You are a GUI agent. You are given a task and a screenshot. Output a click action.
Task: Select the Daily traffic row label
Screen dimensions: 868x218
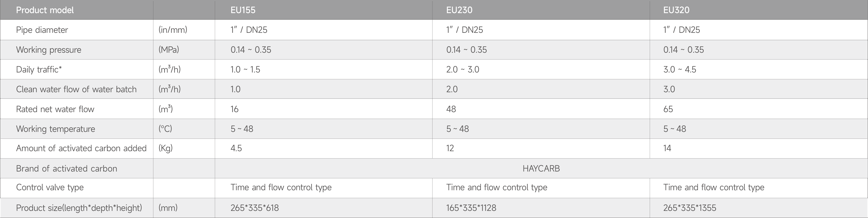39,70
